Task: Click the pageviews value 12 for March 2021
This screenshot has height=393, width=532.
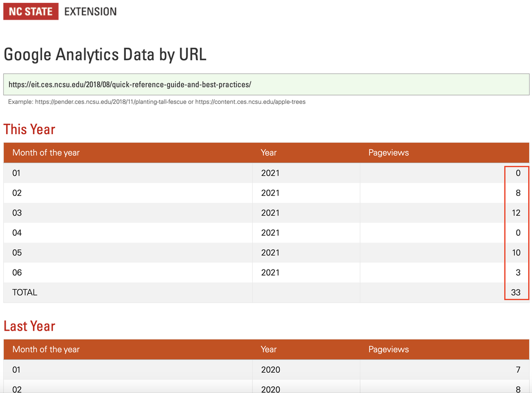Action: coord(516,213)
